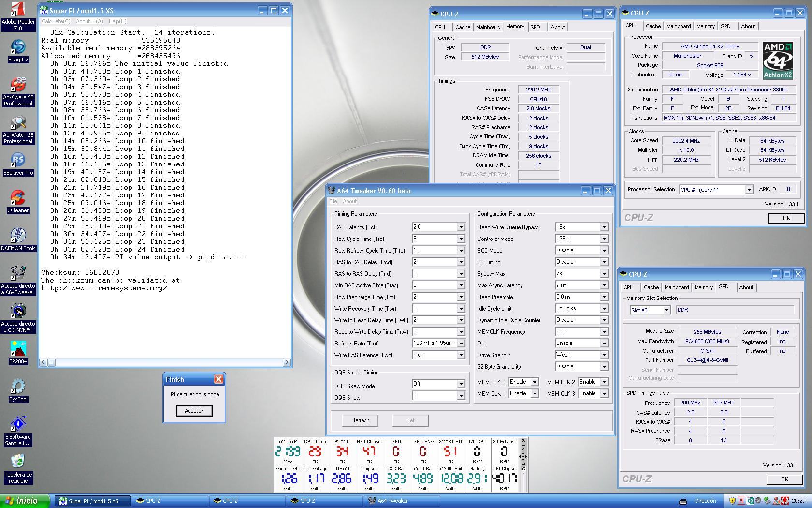Viewport: 812px width, 508px height.
Task: Click the horizontal scrollbar in Super PI window
Action: (165, 362)
